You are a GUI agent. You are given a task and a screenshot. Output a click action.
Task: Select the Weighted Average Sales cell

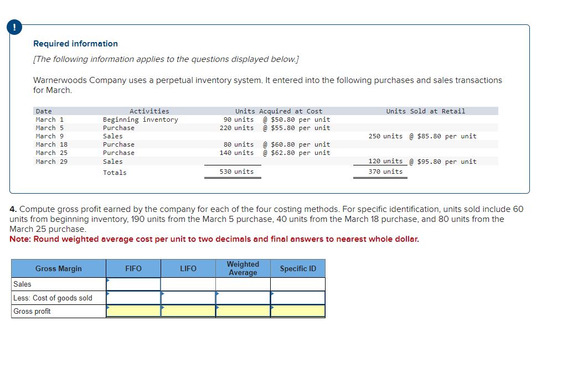pos(243,284)
